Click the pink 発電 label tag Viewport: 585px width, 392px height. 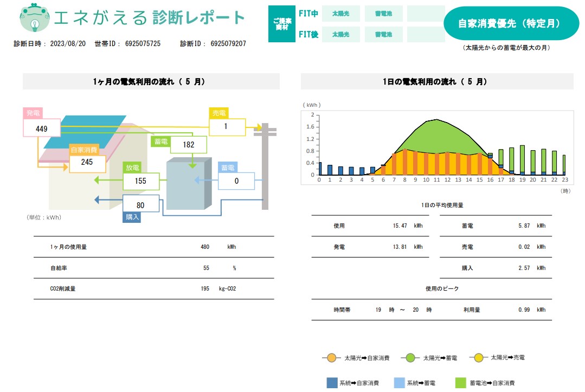pos(33,113)
